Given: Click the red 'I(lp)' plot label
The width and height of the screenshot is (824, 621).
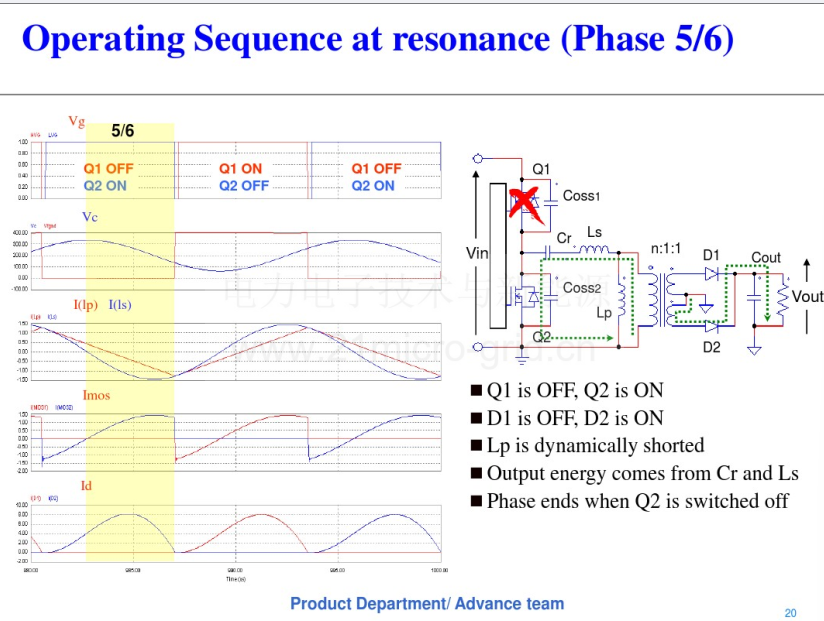Looking at the screenshot, I should [x=86, y=305].
